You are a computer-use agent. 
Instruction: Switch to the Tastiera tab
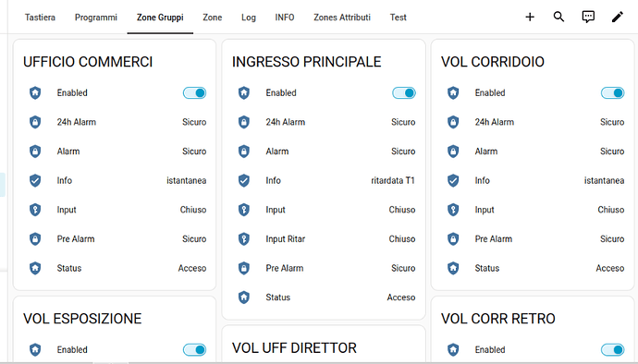pos(40,18)
